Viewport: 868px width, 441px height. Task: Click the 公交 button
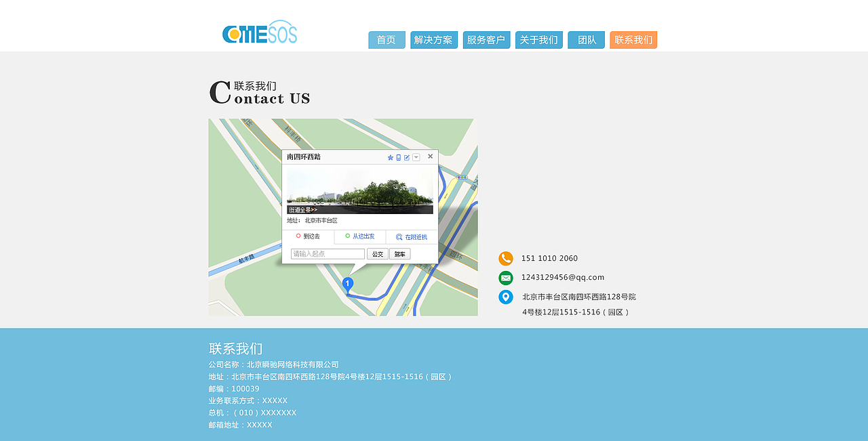point(378,254)
